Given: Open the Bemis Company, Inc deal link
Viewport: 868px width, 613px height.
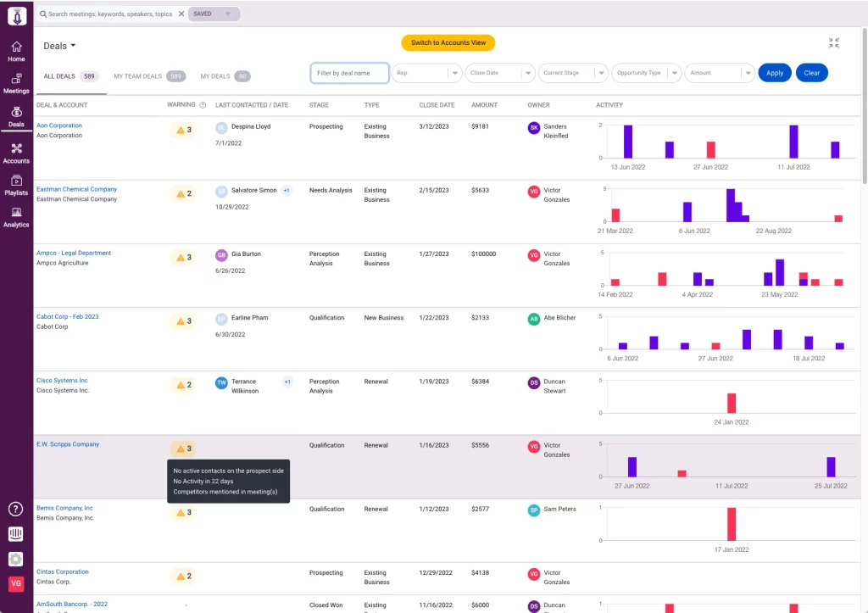Looking at the screenshot, I should 64,508.
